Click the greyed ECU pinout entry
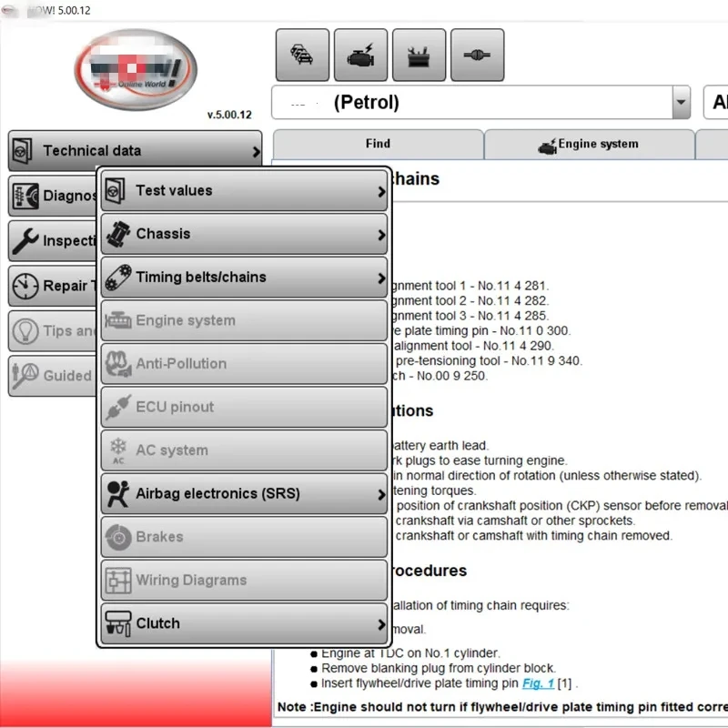Screen dimensions: 728x728 point(244,407)
